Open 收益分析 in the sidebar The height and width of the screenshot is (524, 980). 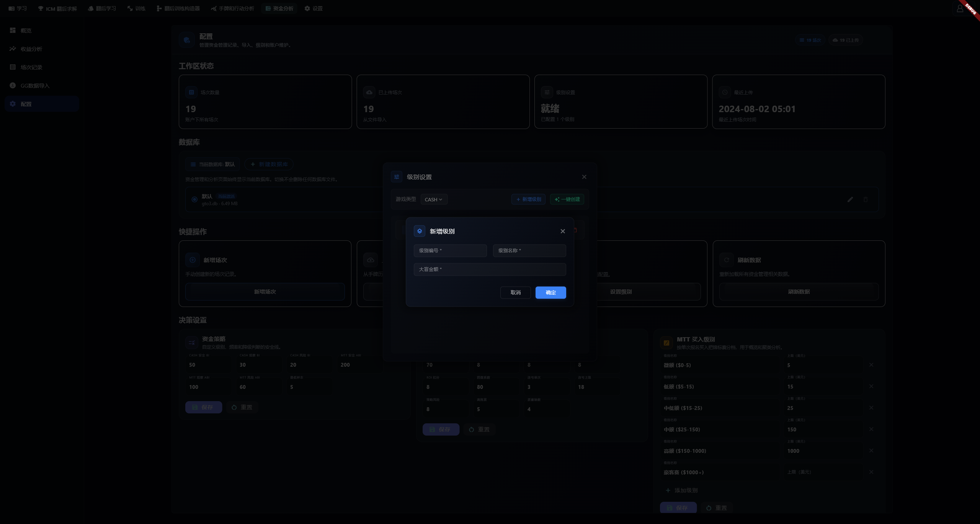(x=42, y=49)
